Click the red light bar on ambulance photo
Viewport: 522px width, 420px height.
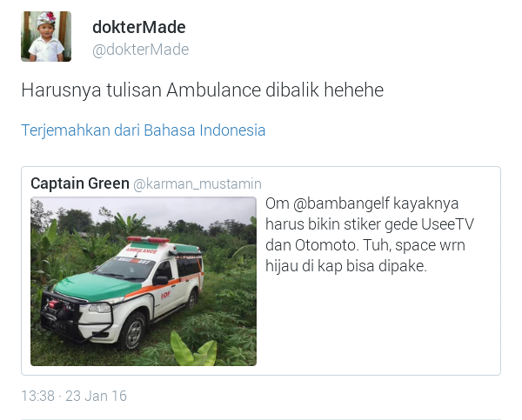point(148,239)
